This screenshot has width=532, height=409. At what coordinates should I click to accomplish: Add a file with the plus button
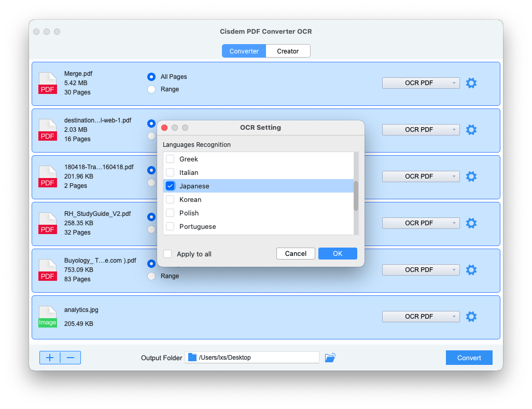click(x=50, y=358)
